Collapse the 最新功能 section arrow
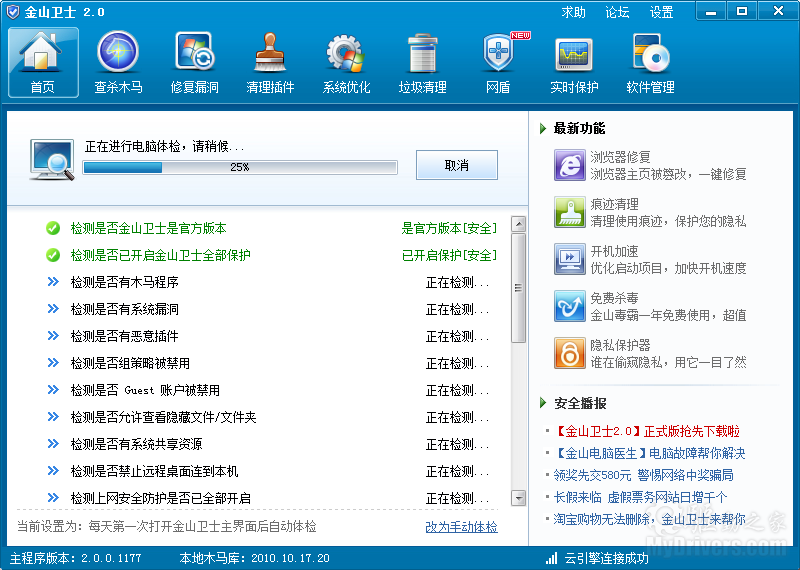This screenshot has height=570, width=800. pyautogui.click(x=543, y=128)
